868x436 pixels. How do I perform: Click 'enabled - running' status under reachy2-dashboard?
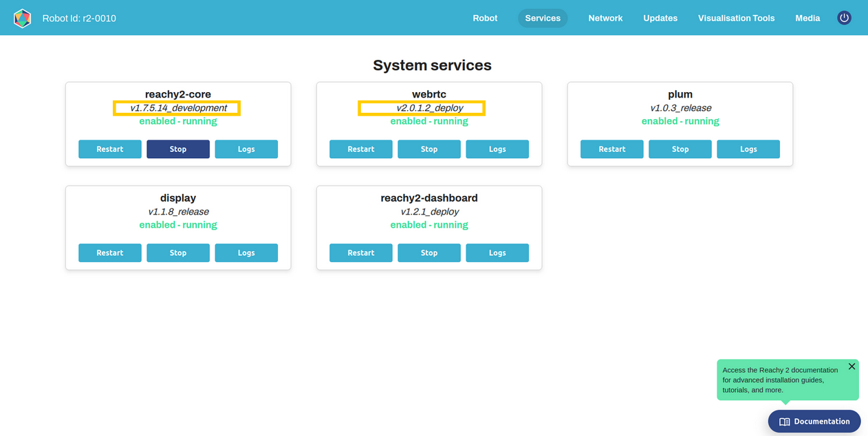pos(429,225)
